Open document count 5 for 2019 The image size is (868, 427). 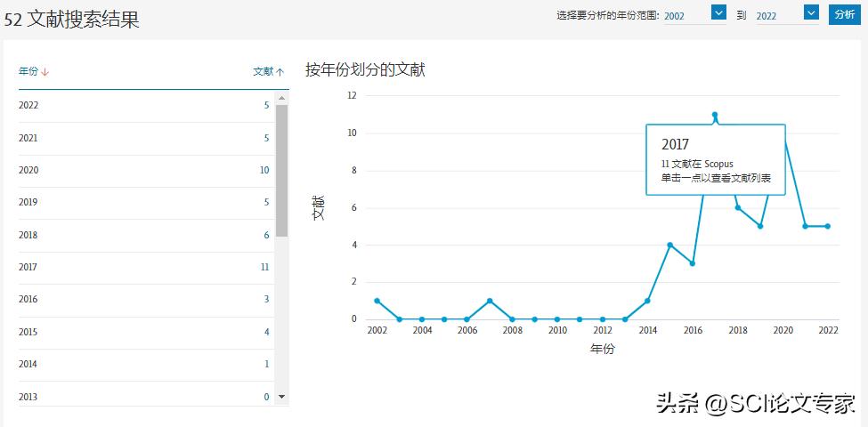click(x=266, y=202)
